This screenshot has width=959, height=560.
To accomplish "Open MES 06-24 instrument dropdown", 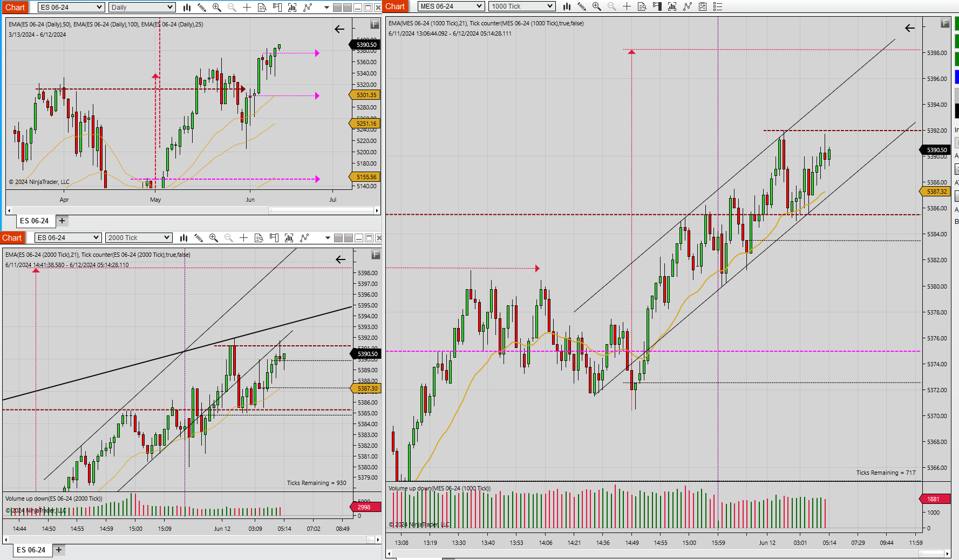I will pyautogui.click(x=451, y=6).
